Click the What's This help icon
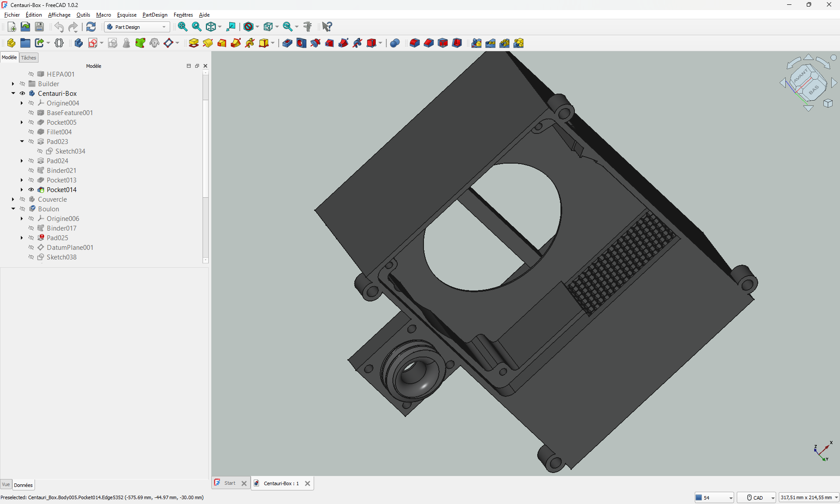This screenshot has width=840, height=504. (327, 27)
